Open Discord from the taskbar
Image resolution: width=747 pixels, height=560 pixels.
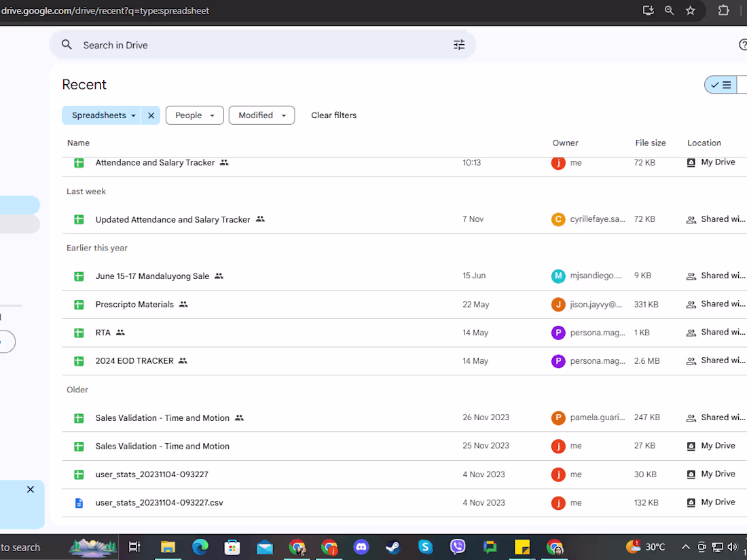click(x=361, y=547)
